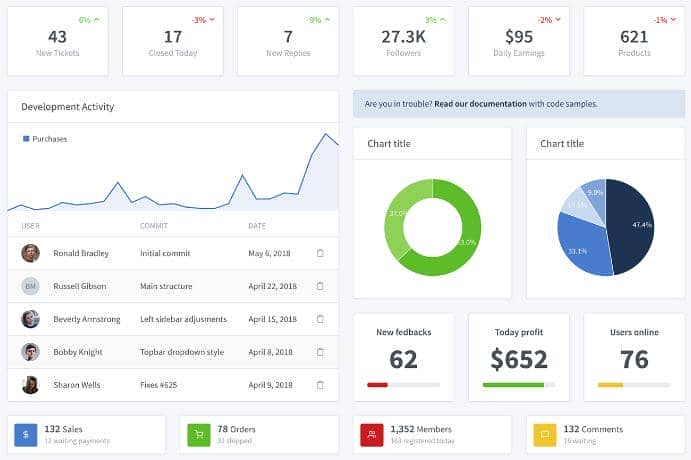This screenshot has width=691, height=460.
Task: Click the trash icon in Ronald Bradley's row
Action: point(320,253)
